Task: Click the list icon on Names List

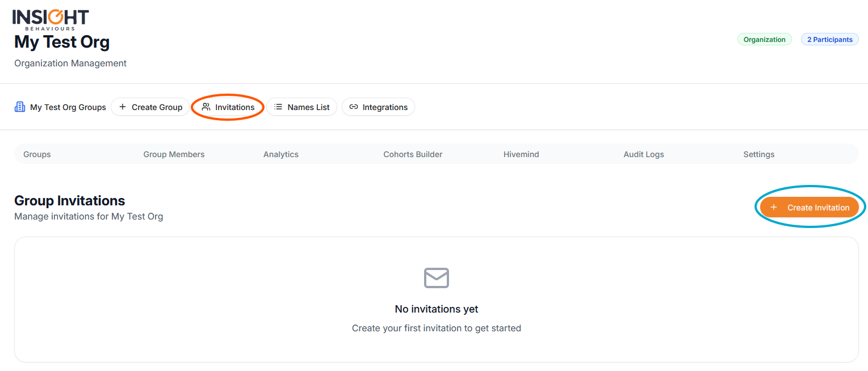Action: coord(278,107)
